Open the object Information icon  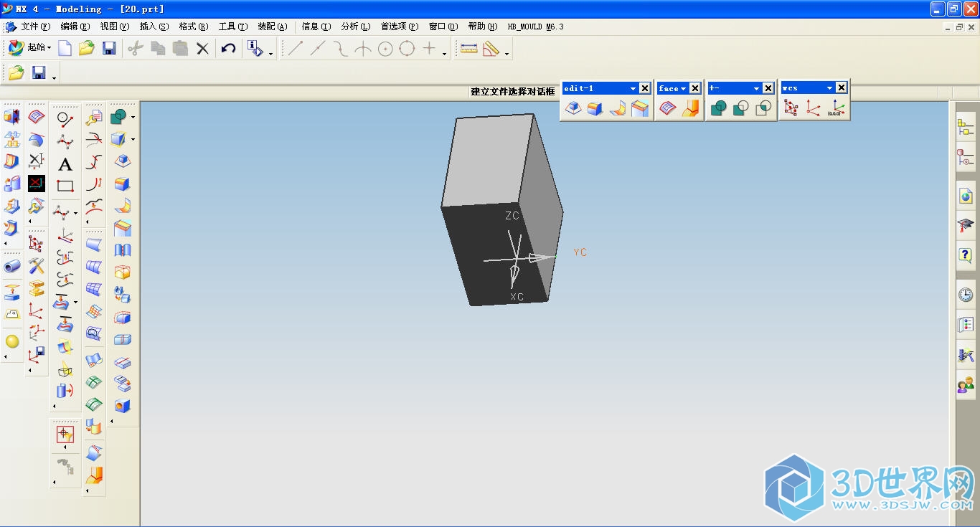(255, 49)
